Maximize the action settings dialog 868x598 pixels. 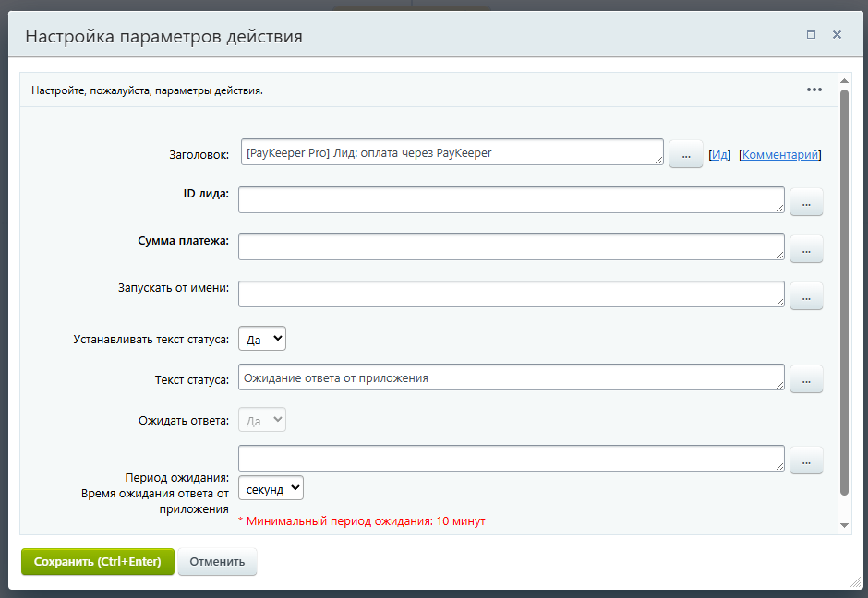[811, 35]
